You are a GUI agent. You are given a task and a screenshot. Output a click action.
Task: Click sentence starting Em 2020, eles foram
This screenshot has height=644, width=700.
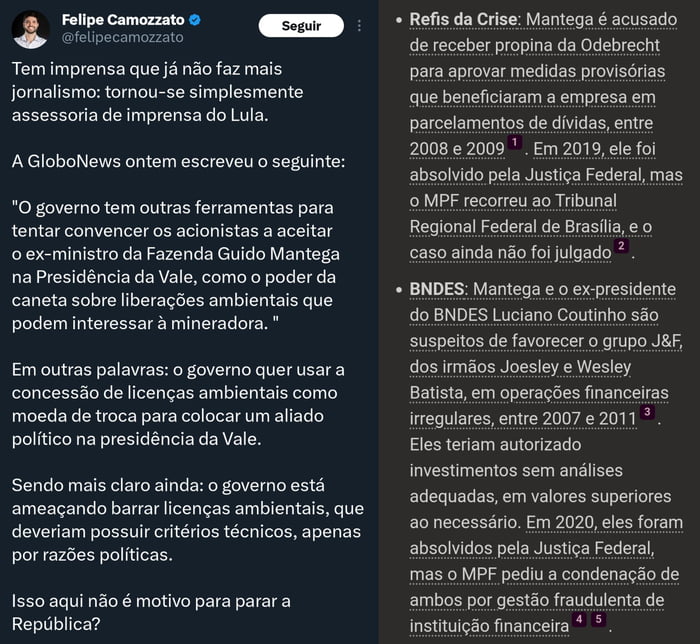point(546,574)
